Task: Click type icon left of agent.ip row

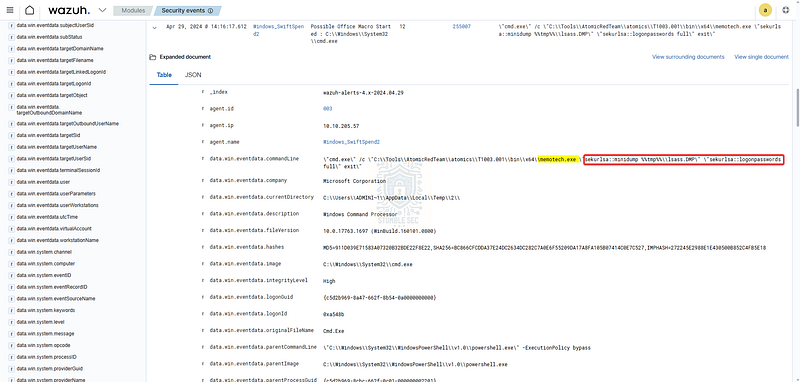Action: pos(203,125)
